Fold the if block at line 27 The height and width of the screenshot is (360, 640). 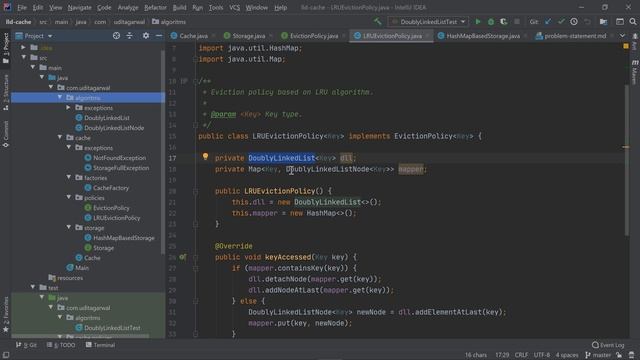[x=195, y=268]
